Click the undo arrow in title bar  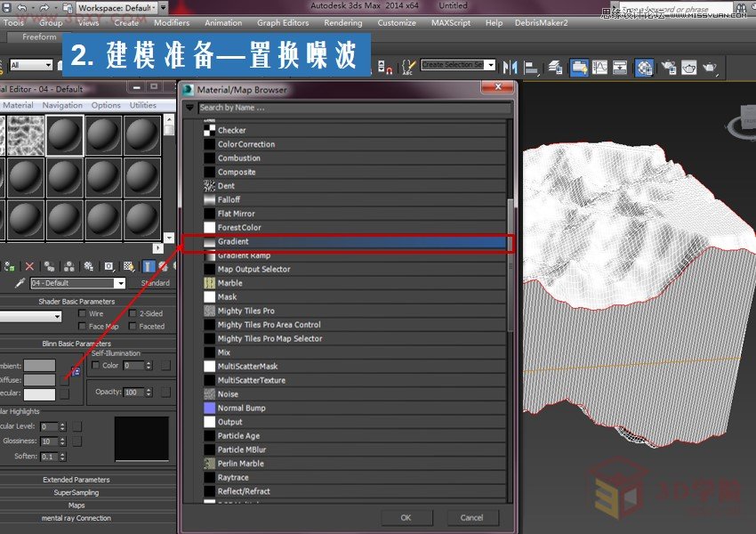click(21, 7)
